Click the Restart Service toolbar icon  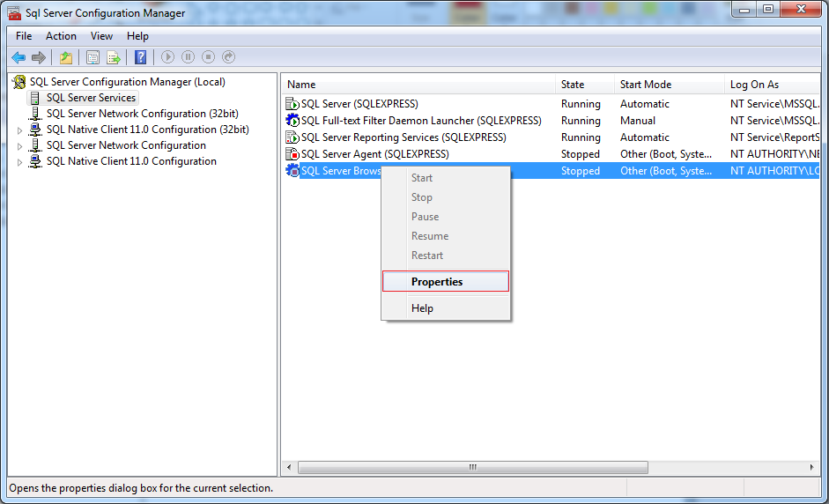pyautogui.click(x=228, y=56)
